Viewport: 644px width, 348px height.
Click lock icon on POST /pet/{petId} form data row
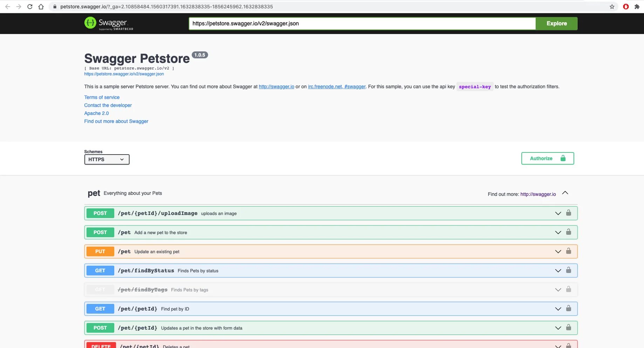point(569,328)
